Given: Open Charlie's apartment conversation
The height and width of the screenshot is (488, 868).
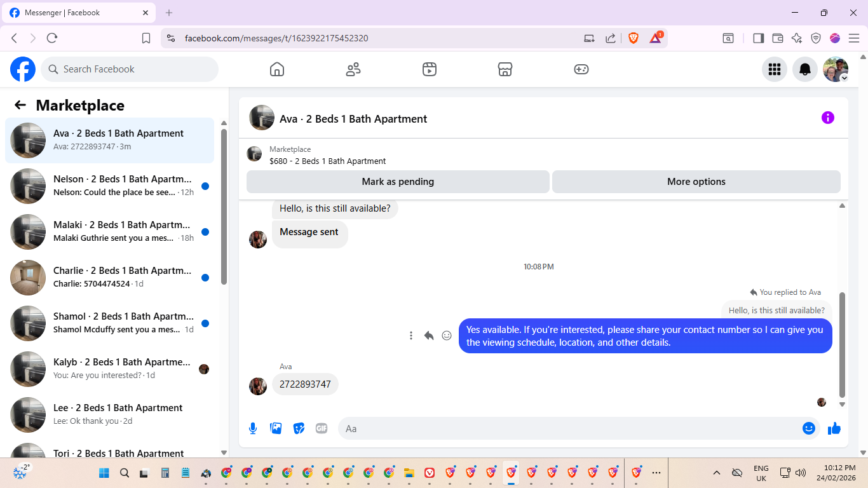Looking at the screenshot, I should pyautogui.click(x=109, y=278).
